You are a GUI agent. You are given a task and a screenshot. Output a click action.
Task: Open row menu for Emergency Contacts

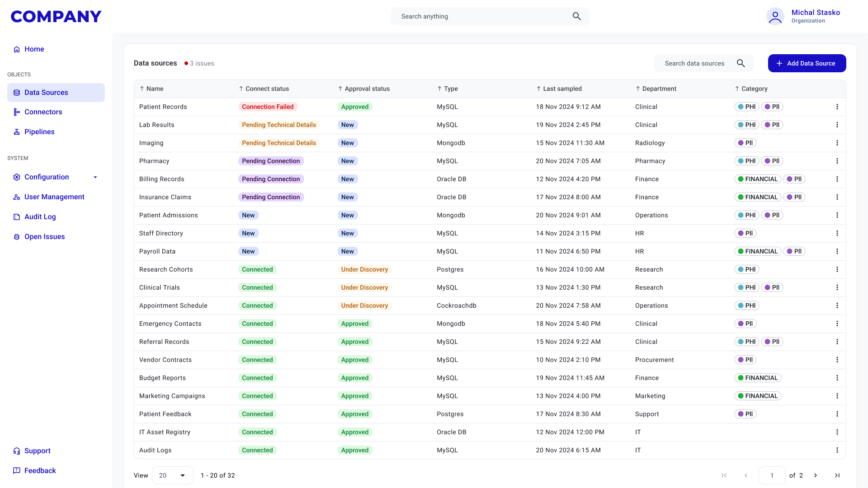pos(837,324)
